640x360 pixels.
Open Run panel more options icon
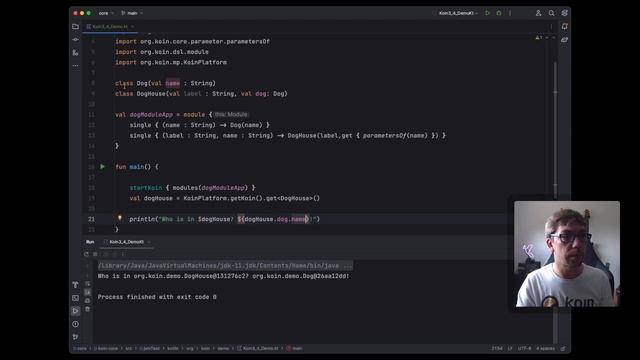click(x=123, y=254)
